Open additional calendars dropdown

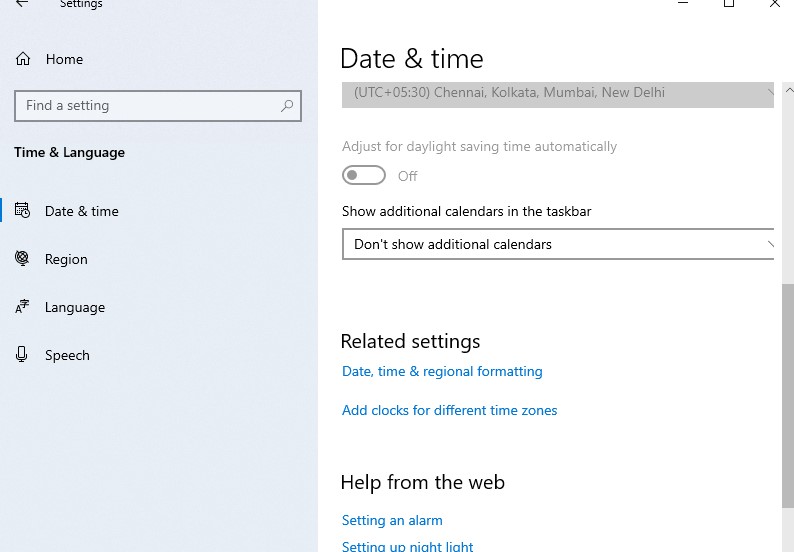(x=558, y=244)
